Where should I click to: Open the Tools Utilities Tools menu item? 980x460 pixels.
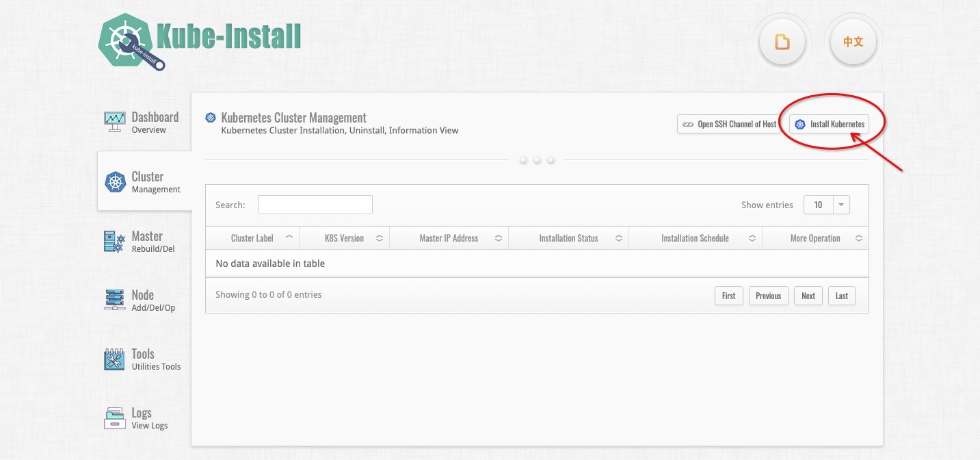click(x=143, y=359)
